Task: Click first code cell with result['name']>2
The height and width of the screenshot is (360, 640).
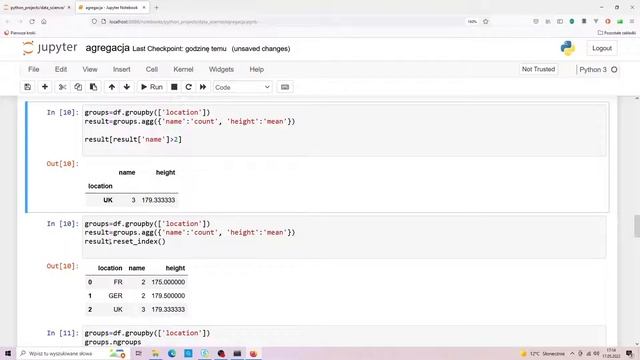Action: (344, 130)
